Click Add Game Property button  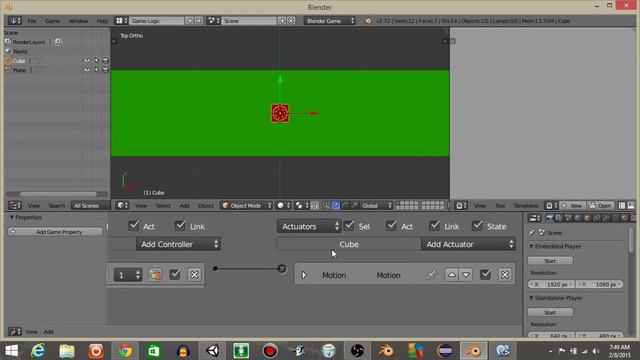click(56, 232)
